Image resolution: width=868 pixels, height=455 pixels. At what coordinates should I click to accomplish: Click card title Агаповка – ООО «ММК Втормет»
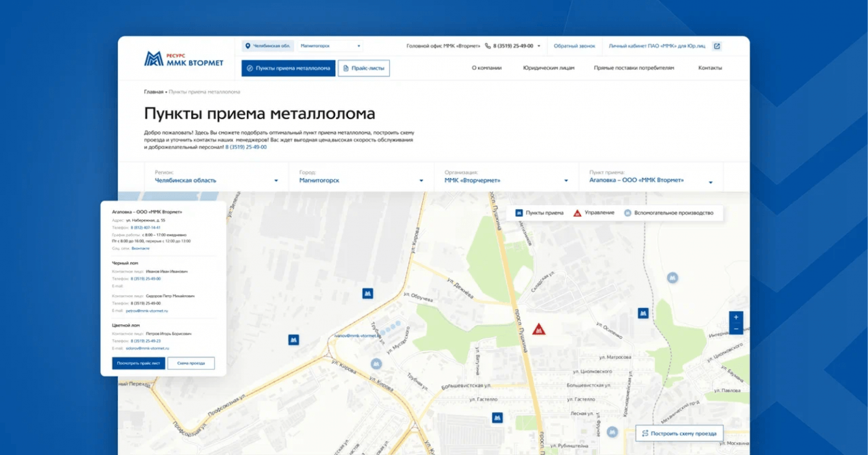(147, 212)
